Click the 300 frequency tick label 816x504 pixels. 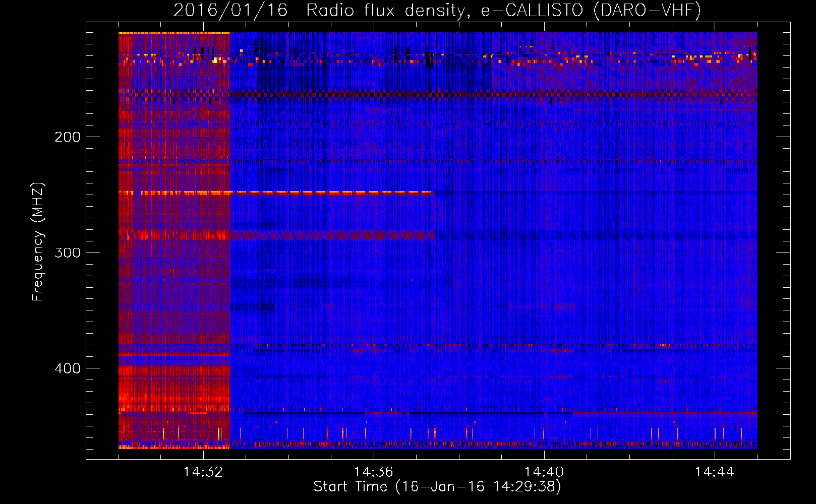coord(68,253)
